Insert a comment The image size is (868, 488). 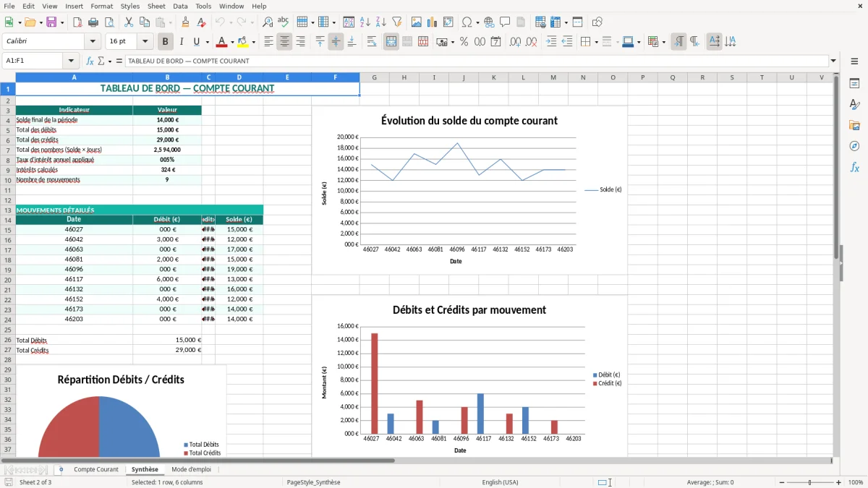(x=505, y=22)
